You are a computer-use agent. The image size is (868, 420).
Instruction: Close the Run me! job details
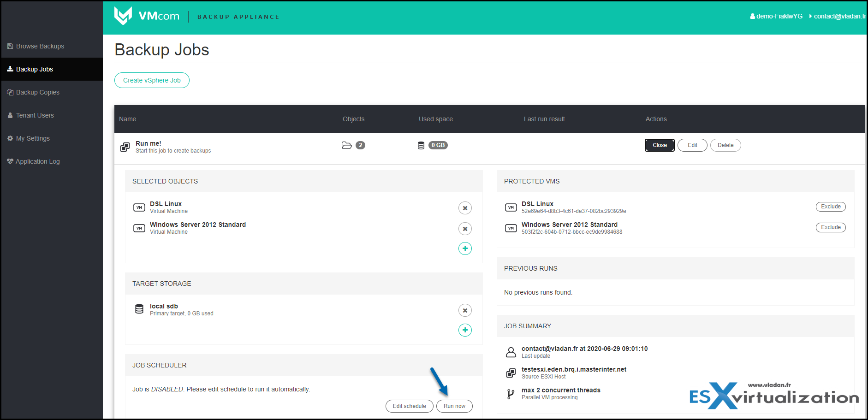660,145
